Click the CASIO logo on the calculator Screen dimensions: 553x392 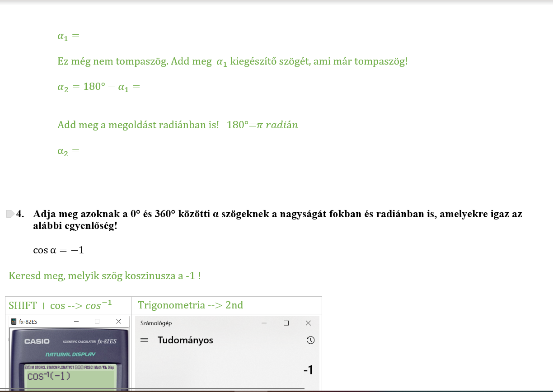pos(37,341)
